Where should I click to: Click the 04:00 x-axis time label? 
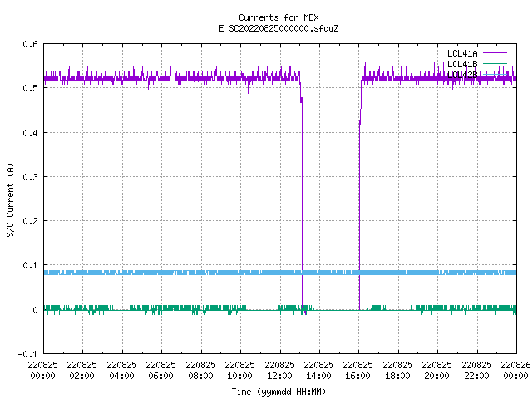click(121, 376)
